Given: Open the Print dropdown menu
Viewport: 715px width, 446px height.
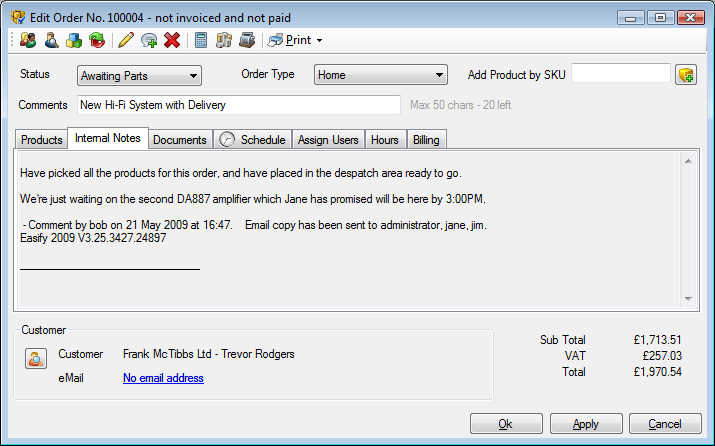Looking at the screenshot, I should coord(296,40).
